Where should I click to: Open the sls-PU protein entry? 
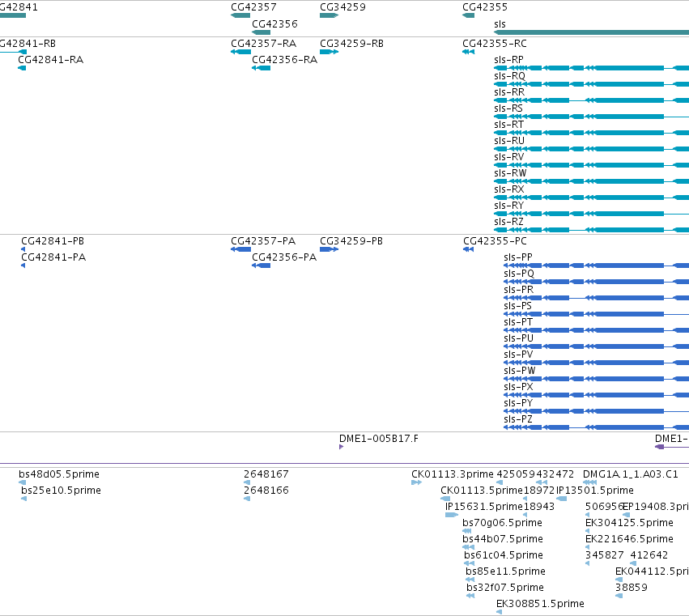pos(518,338)
